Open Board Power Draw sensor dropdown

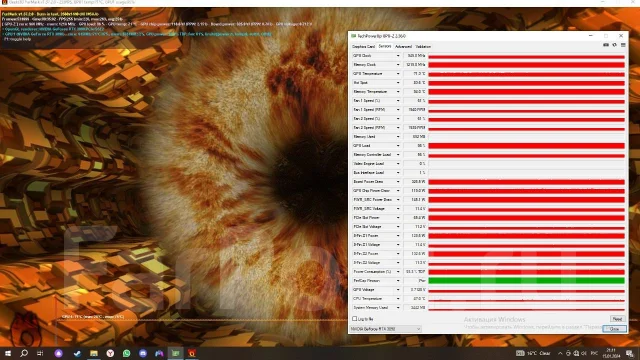point(398,181)
